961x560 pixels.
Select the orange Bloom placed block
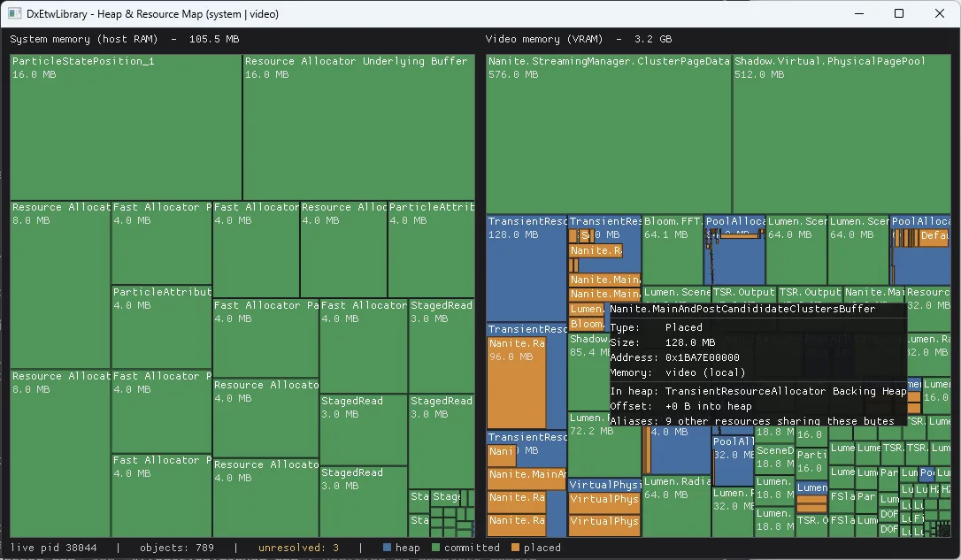(588, 324)
